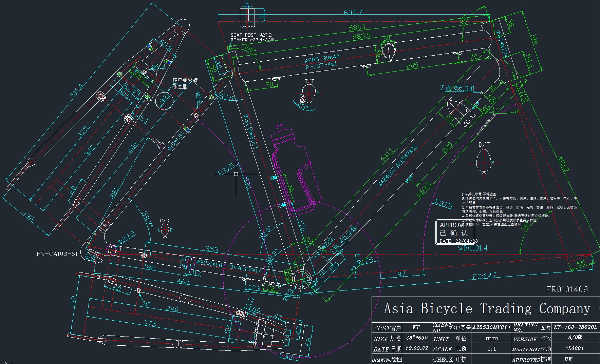Click the FR0101408 part number text

(567, 289)
